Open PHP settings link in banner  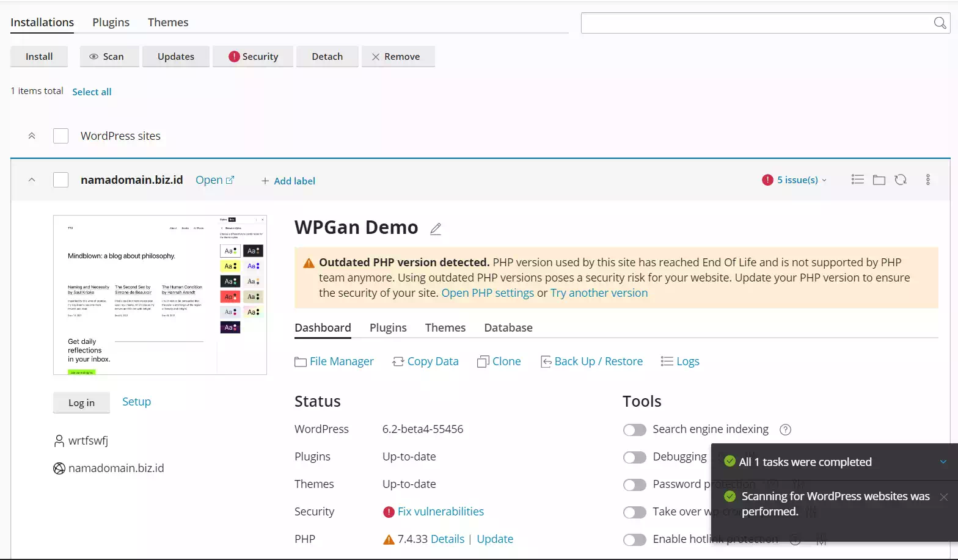[x=488, y=293]
